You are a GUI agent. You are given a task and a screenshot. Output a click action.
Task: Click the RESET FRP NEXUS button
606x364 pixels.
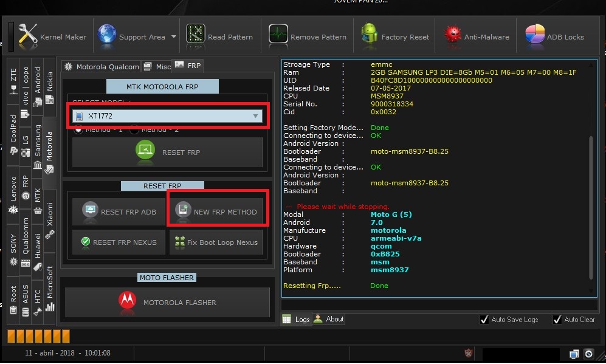tap(119, 242)
